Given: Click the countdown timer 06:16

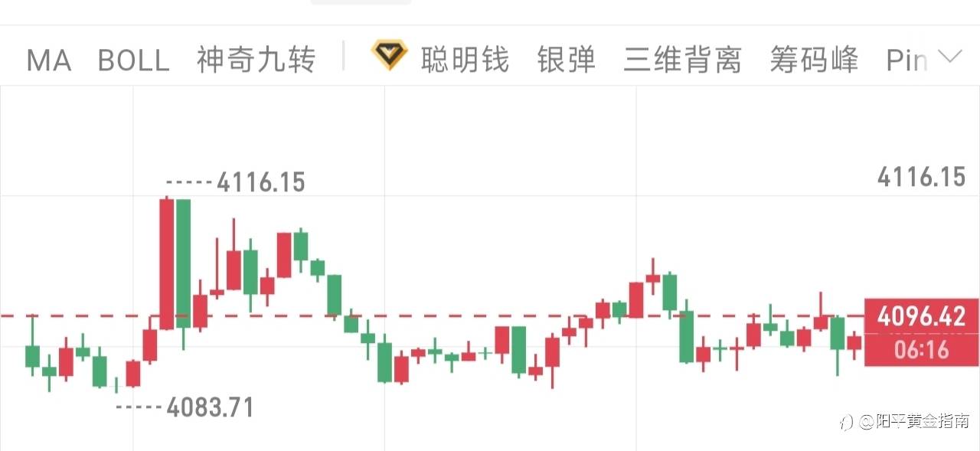Looking at the screenshot, I should point(921,350).
